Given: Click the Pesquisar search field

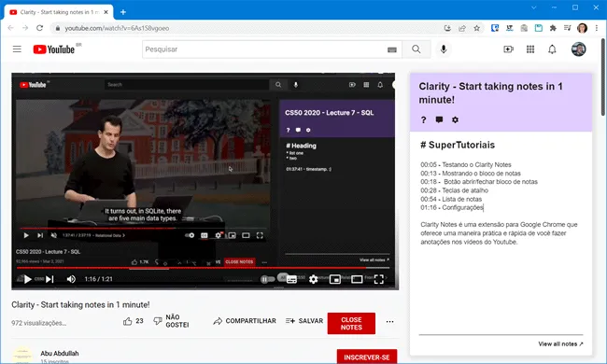Looking at the screenshot, I should click(x=265, y=49).
